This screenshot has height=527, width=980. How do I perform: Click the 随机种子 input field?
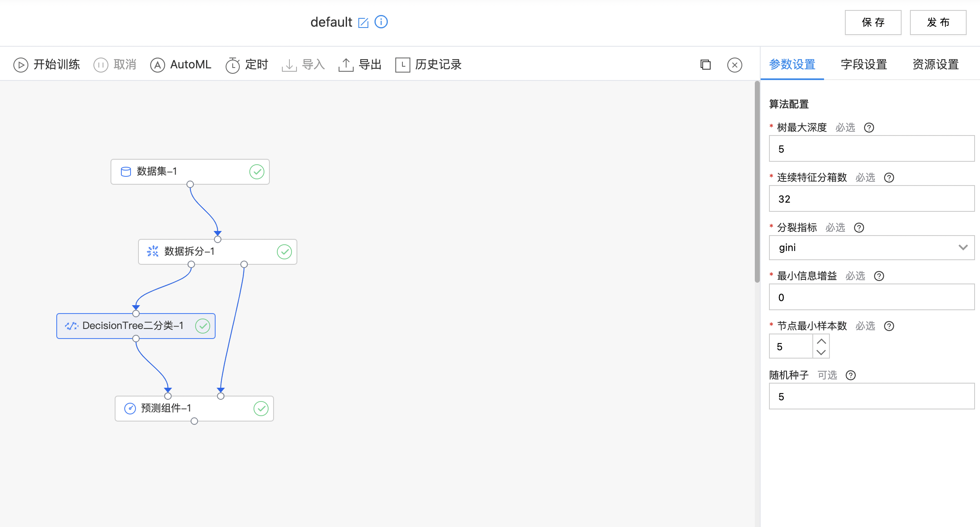(x=872, y=397)
